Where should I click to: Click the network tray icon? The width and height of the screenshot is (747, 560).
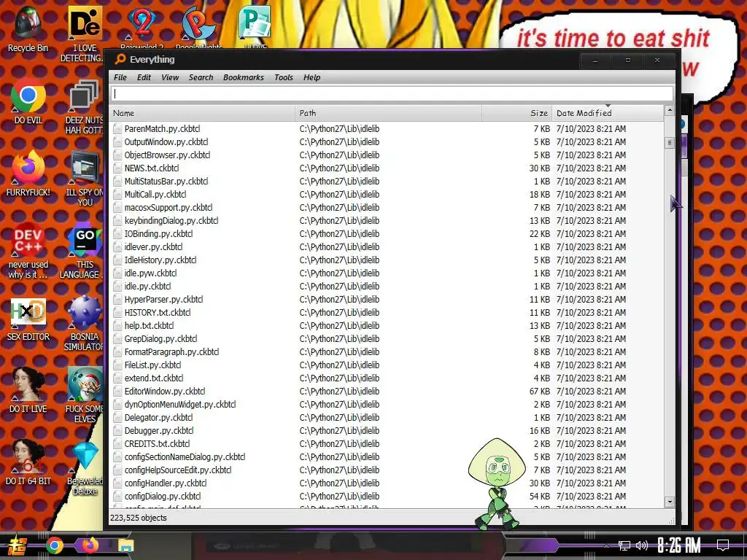click(x=624, y=545)
